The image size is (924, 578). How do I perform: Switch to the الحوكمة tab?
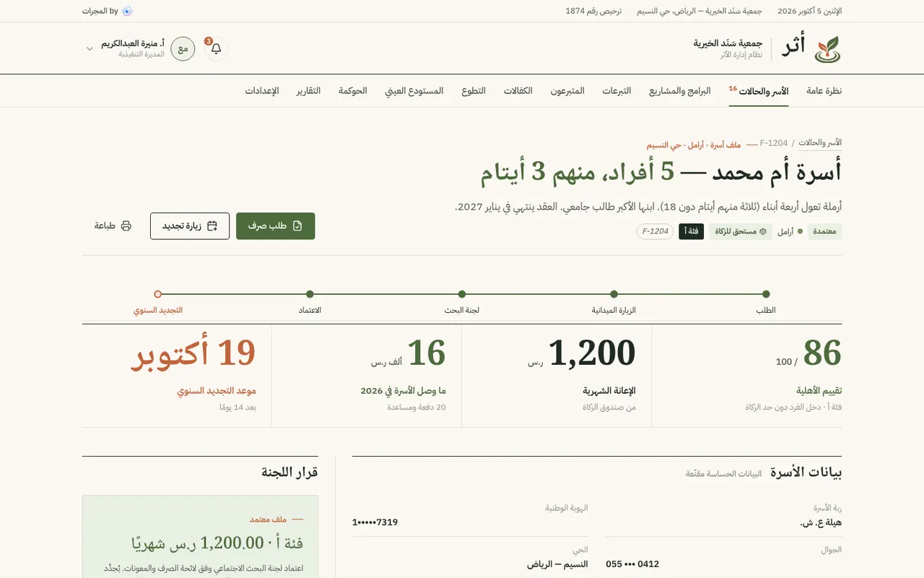[353, 91]
